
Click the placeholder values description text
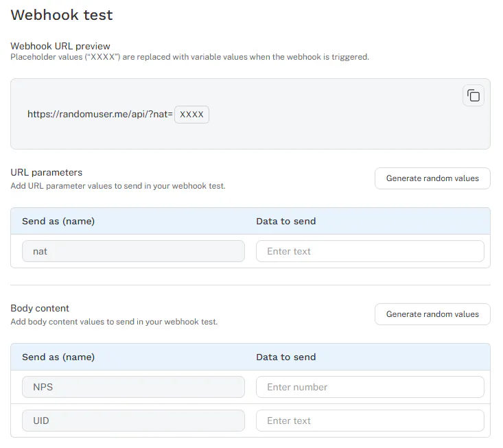(190, 57)
